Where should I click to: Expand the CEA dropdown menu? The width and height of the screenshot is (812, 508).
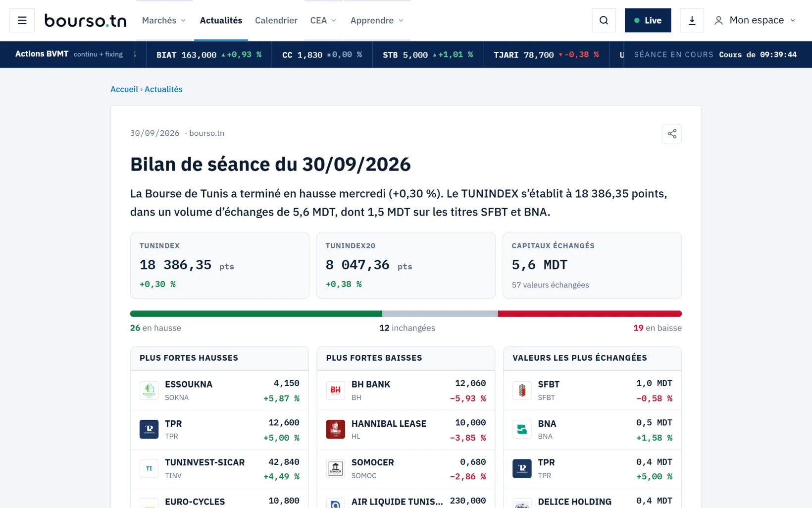[x=323, y=20]
